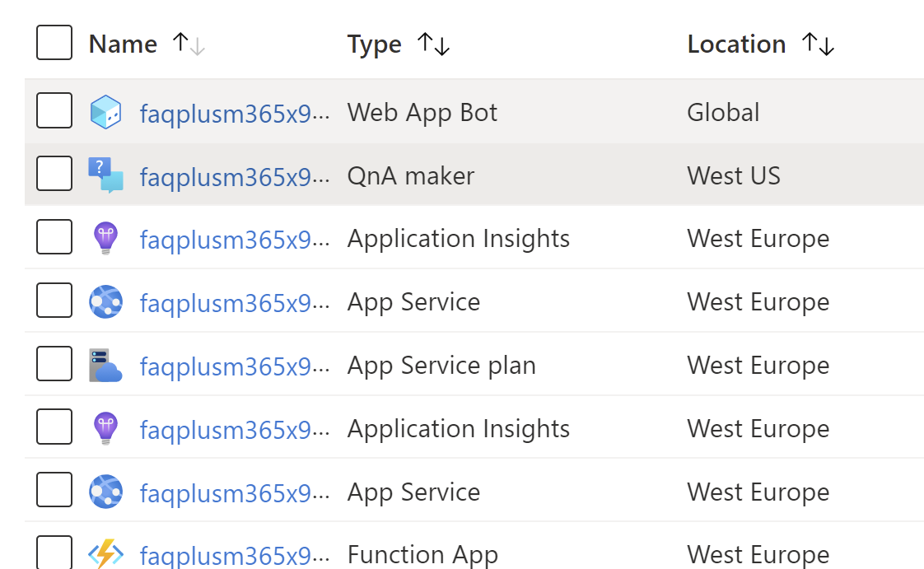Click the second App Service icon
This screenshot has width=924, height=569.
pyautogui.click(x=107, y=492)
